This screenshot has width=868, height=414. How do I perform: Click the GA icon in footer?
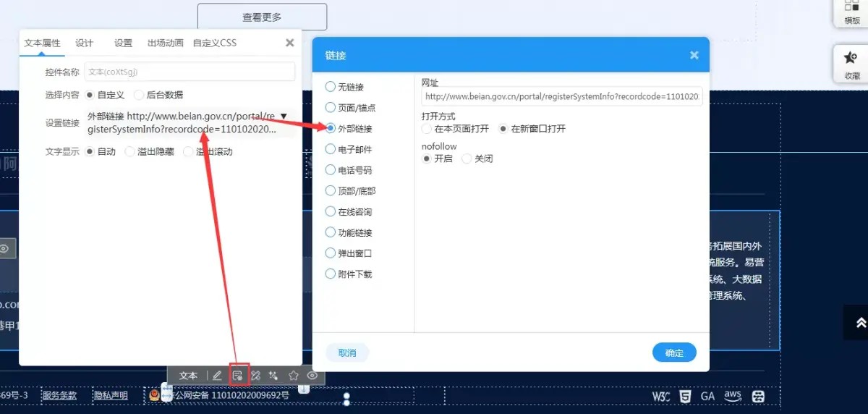(x=707, y=397)
